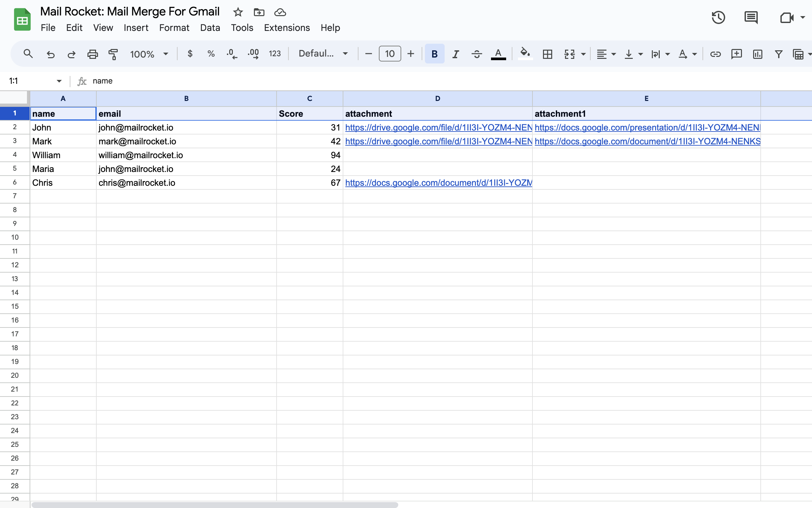Expand the name box dropdown arrow
The image size is (812, 508).
(59, 81)
